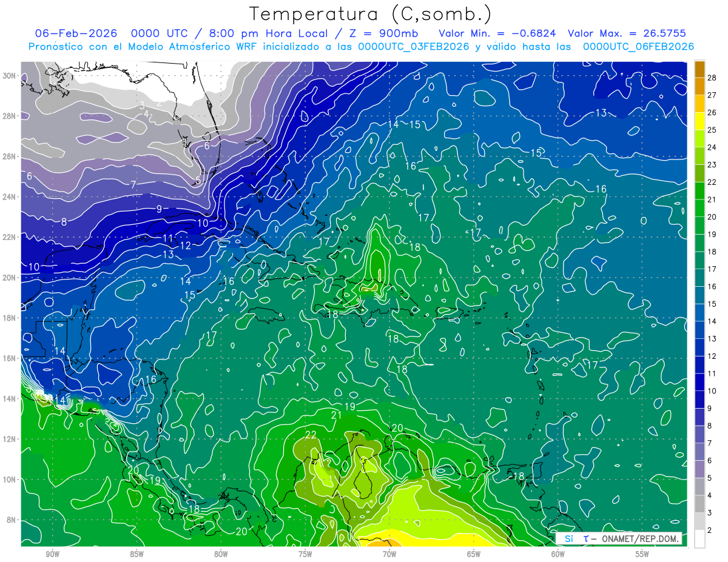Click the contour label 7 on the map
This screenshot has width=728, height=562.
point(133,184)
